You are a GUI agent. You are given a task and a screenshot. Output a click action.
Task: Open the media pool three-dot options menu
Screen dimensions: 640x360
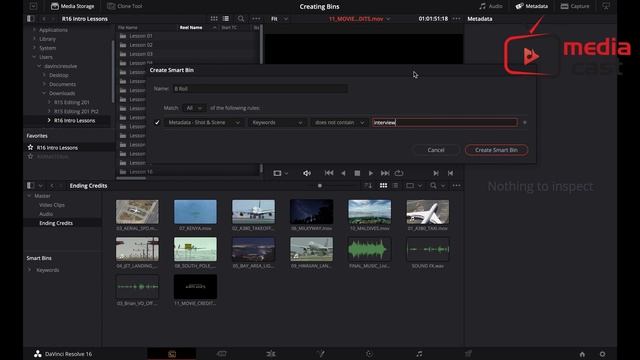tap(456, 186)
